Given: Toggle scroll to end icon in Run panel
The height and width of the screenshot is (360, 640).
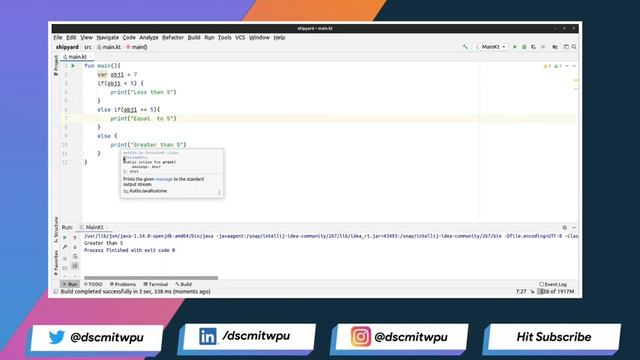Looking at the screenshot, I should click(75, 266).
